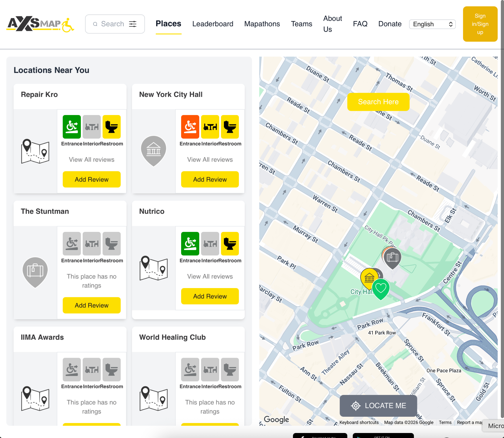Screen dimensions: 504x438
Task: Click Sign in/Sign up button
Action: click(x=480, y=24)
